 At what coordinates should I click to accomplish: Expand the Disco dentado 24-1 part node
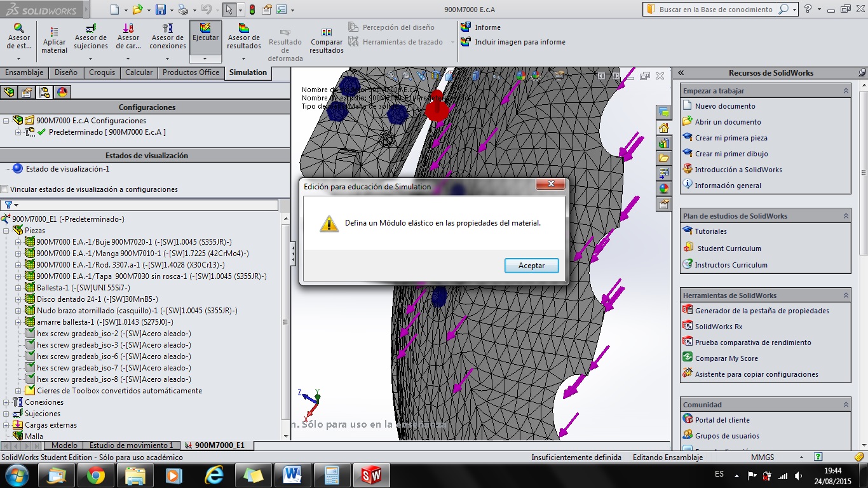18,299
